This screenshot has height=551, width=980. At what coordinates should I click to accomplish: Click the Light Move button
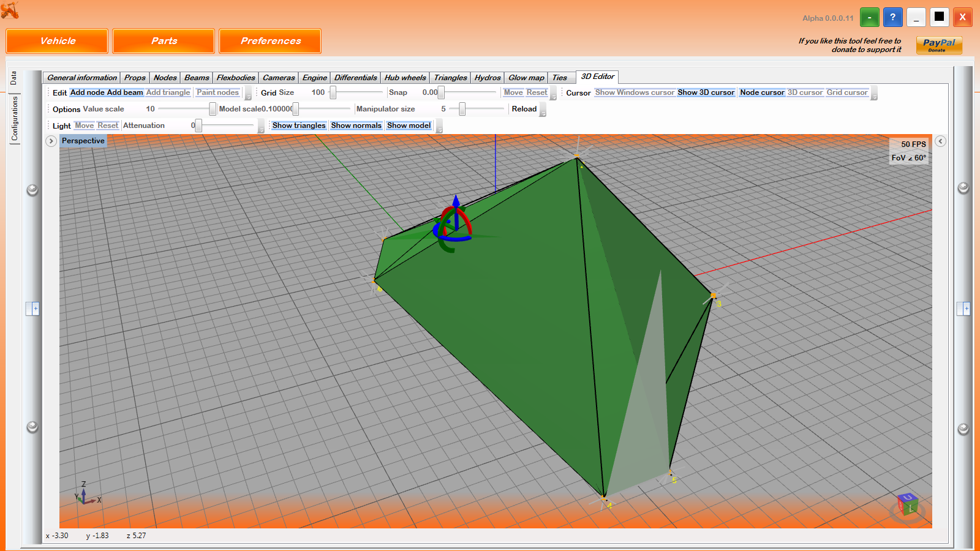coord(85,126)
